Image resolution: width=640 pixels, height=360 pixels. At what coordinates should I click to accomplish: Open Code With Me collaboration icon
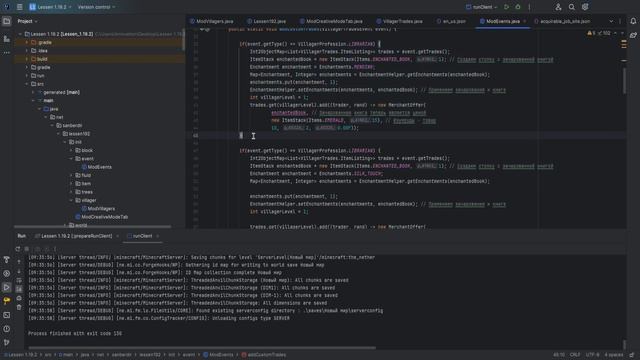click(558, 7)
